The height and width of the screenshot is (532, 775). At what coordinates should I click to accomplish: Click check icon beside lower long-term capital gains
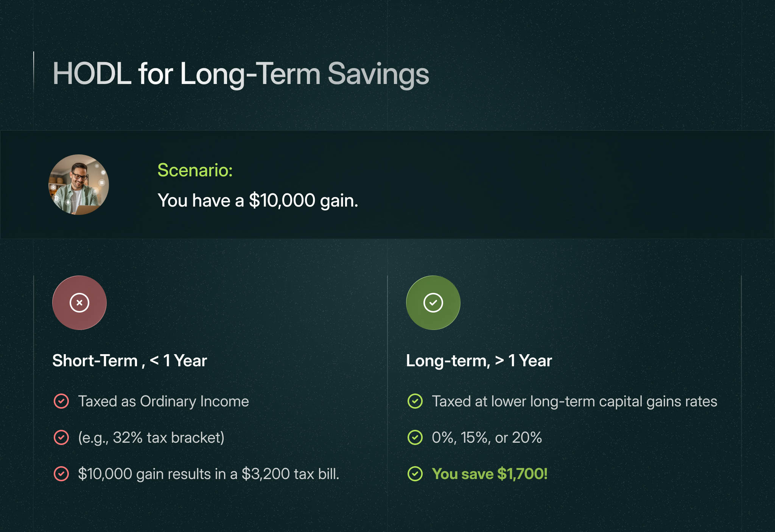(415, 401)
